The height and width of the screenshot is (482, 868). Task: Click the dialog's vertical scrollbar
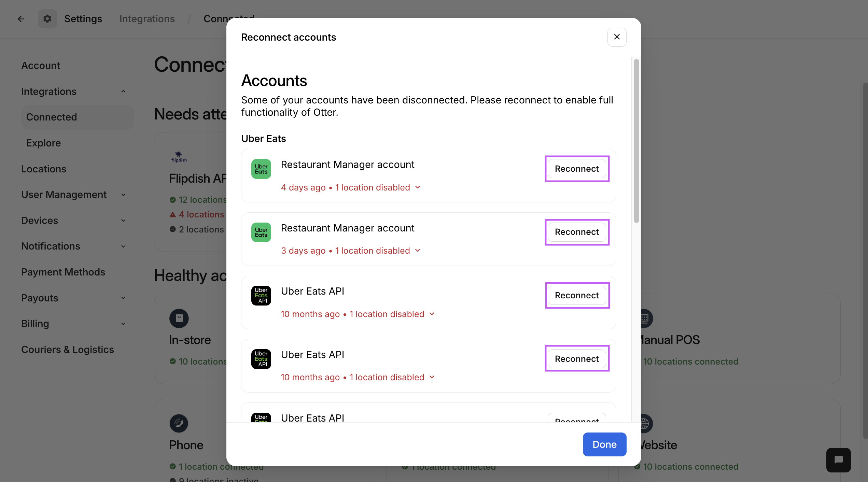(x=636, y=141)
